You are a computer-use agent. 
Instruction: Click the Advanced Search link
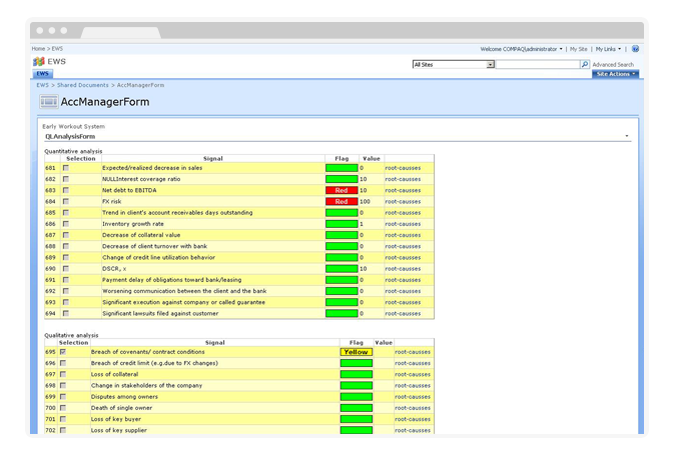[613, 64]
